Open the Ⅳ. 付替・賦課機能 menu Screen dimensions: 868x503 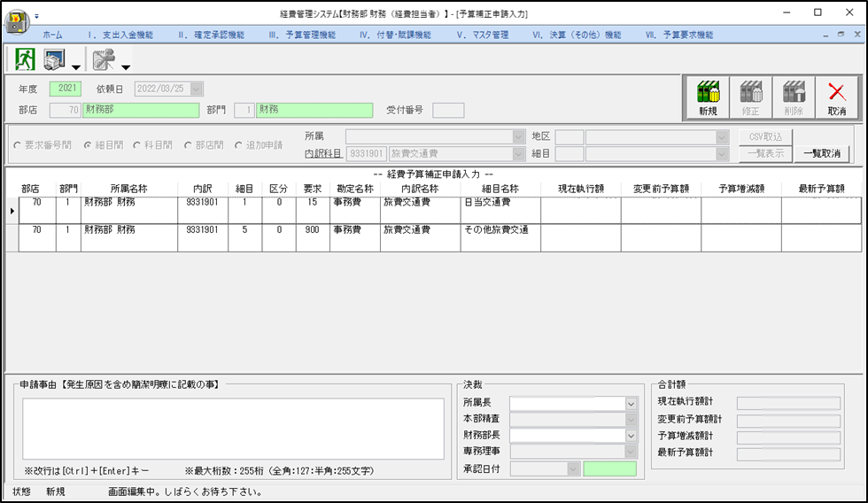pyautogui.click(x=395, y=35)
